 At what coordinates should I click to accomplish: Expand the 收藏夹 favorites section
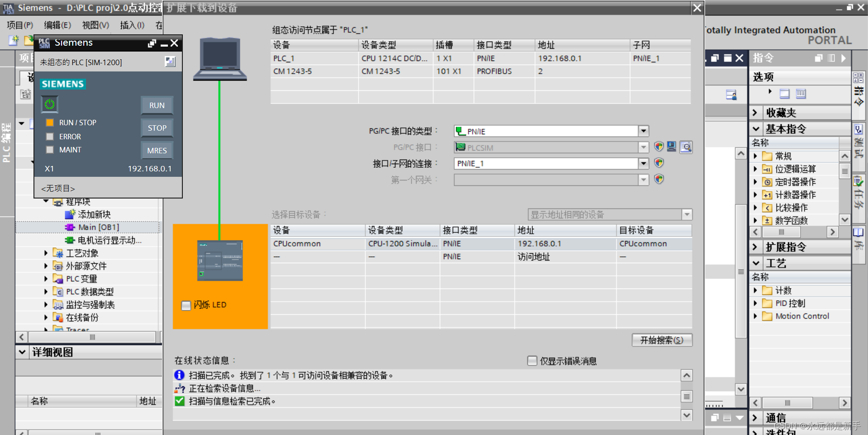pos(755,113)
